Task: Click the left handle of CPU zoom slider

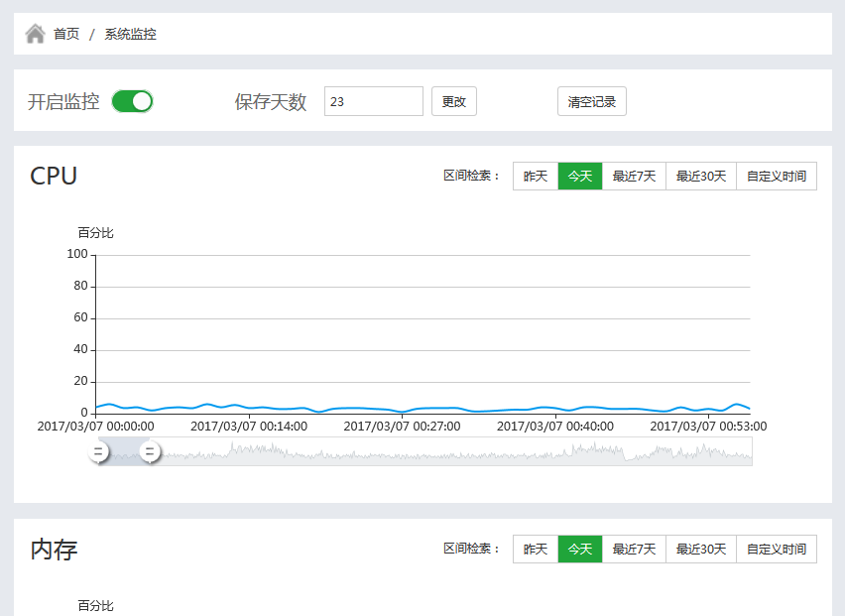Action: click(x=98, y=452)
